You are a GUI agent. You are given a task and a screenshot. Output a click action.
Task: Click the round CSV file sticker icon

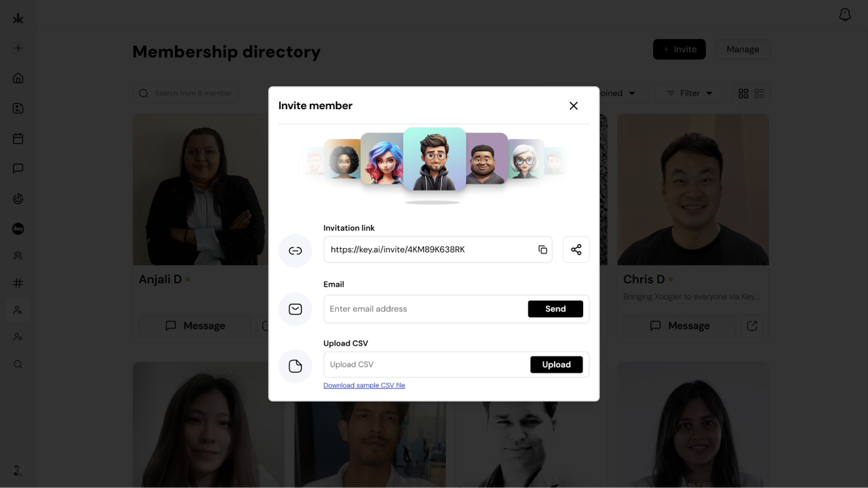pos(295,366)
